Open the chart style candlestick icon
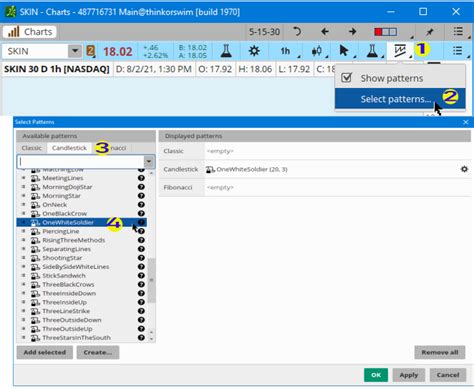 317,51
